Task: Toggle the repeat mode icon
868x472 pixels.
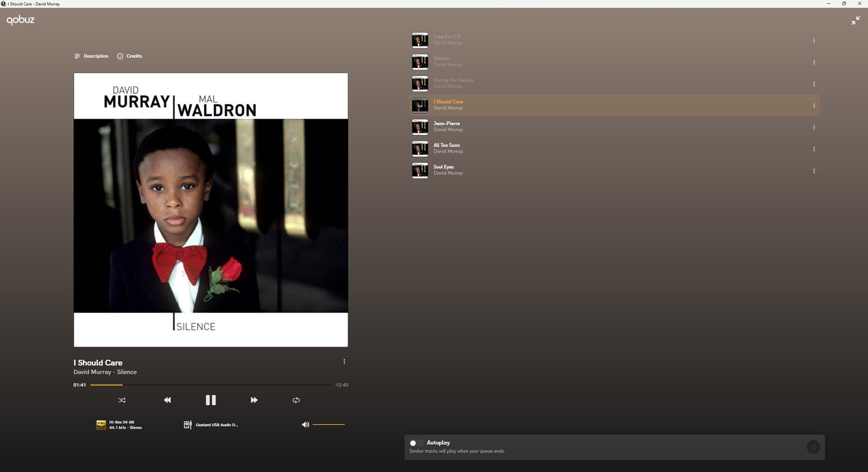Action: point(296,400)
